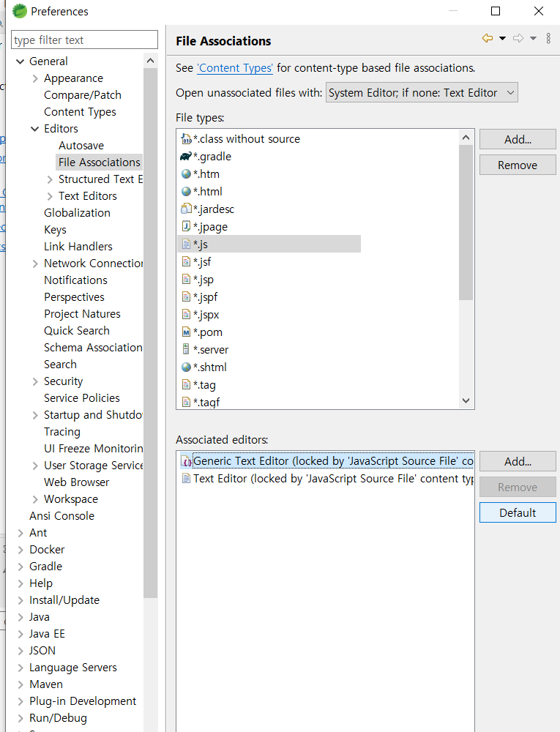Open the back history dropdown arrow
The image size is (560, 732).
click(x=503, y=38)
